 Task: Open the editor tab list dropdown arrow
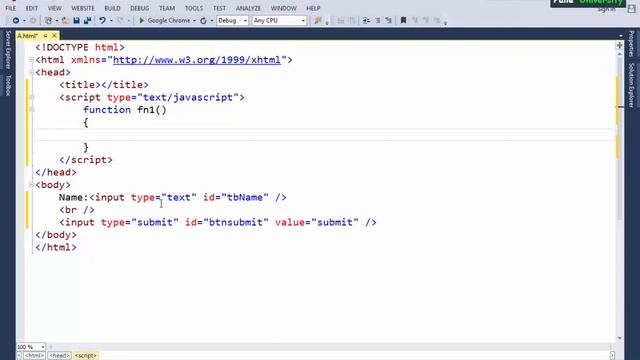[621, 36]
